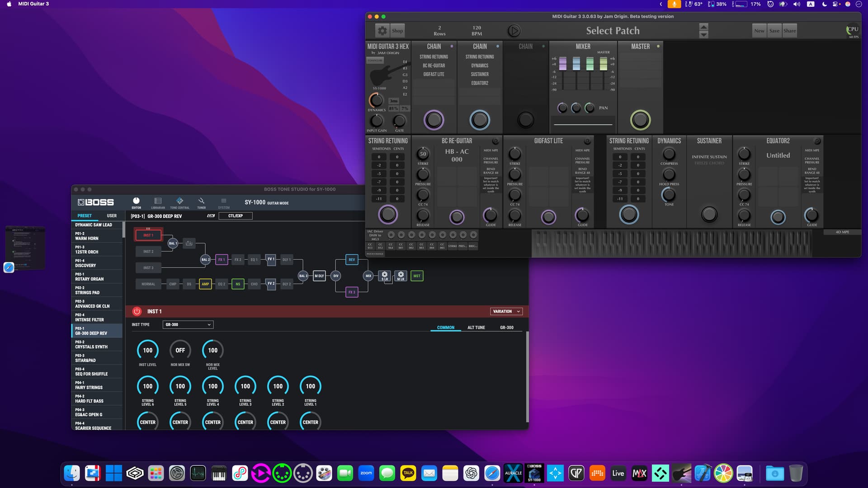Image resolution: width=868 pixels, height=488 pixels.
Task: Toggle the Master green bypass footswitch
Action: 640,120
